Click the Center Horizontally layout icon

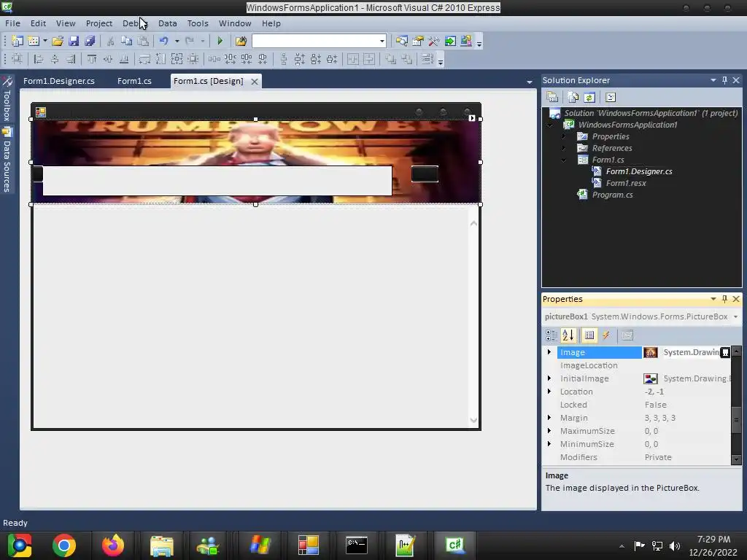[x=353, y=59]
